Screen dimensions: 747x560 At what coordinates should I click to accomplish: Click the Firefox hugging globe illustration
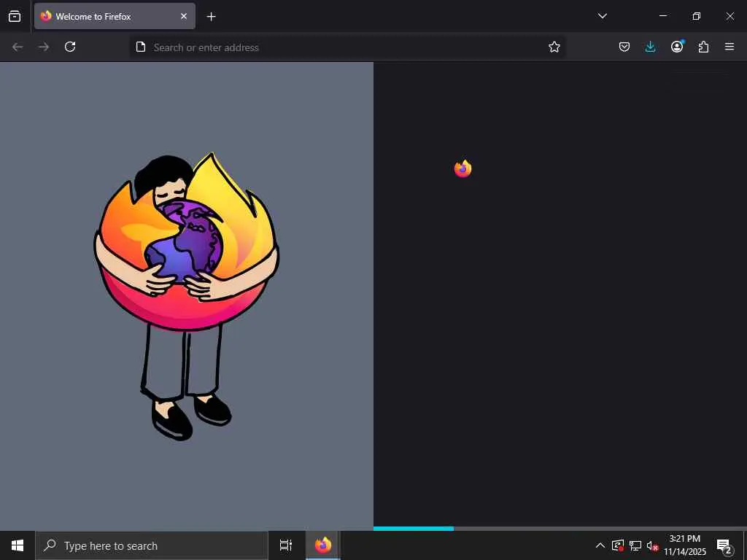point(186,296)
